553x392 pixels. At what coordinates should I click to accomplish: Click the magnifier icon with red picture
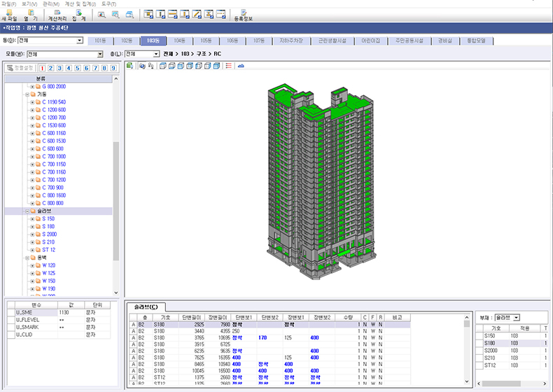pos(101,15)
